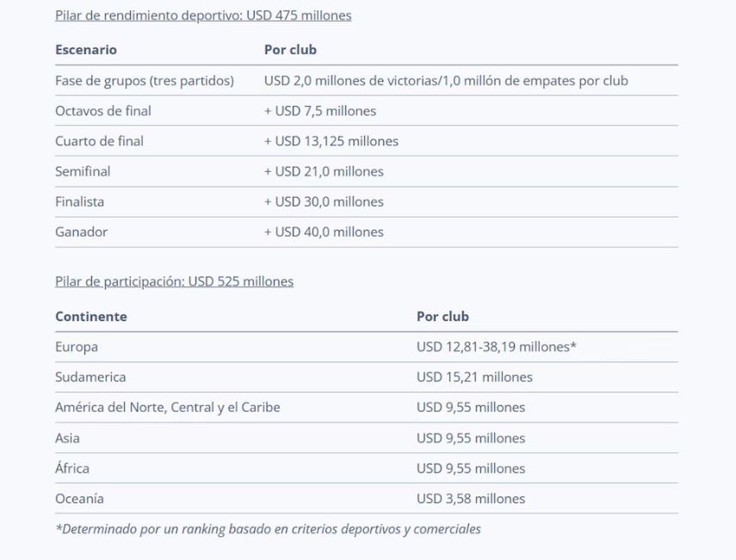Screen dimensions: 736x560
Task: Click the 'Europa' row label
Action: (77, 347)
